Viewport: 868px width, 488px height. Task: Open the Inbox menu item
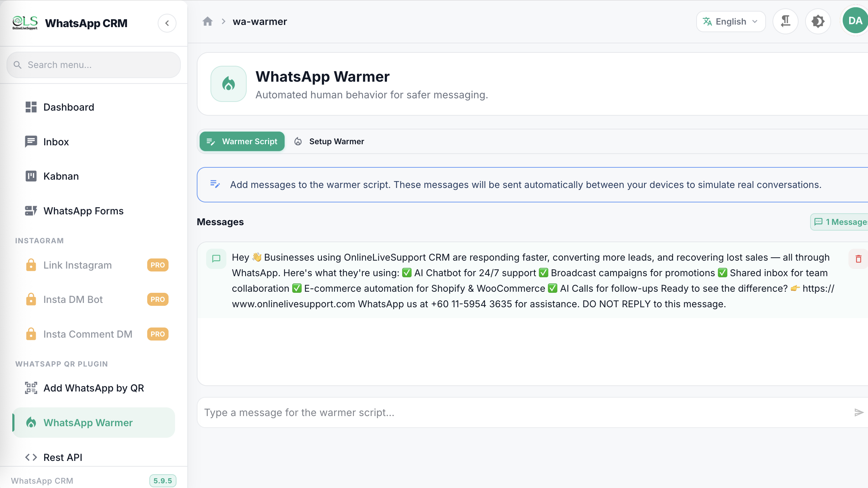tap(94, 142)
